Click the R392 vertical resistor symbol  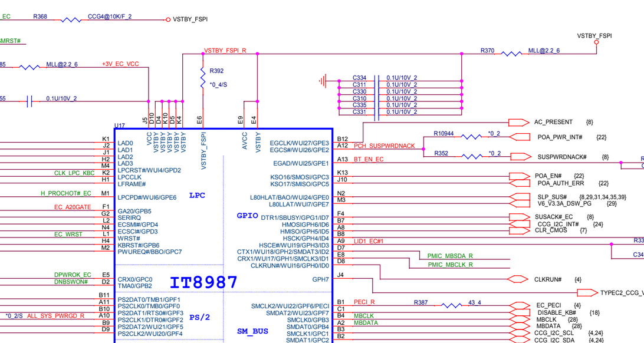tap(202, 78)
